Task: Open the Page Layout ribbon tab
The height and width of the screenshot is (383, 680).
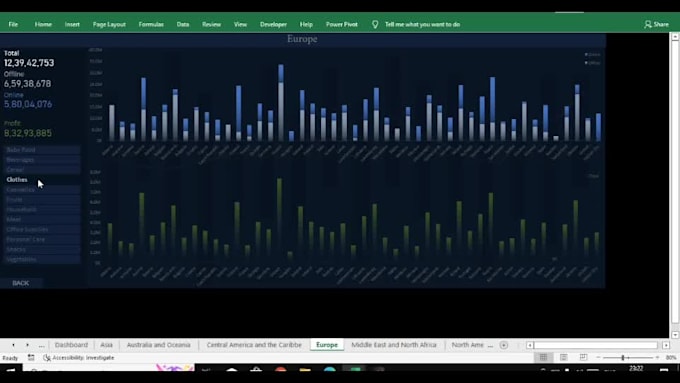Action: pos(109,24)
